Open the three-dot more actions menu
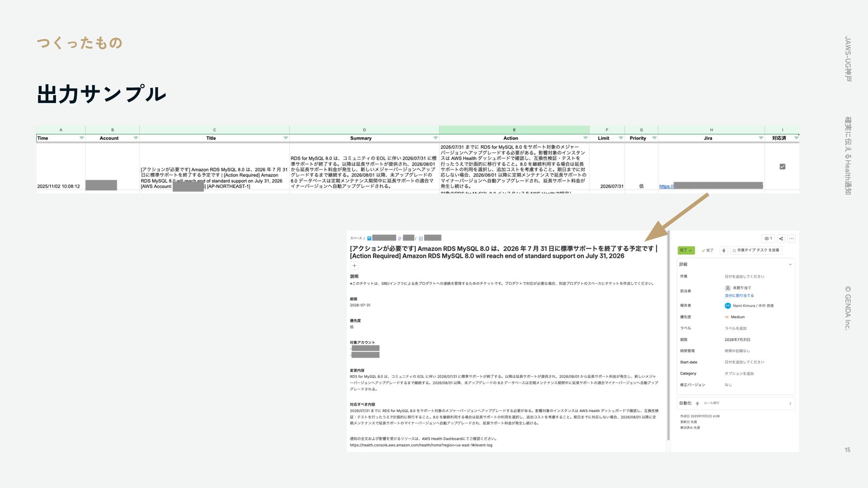Screen dimensions: 868x488 [x=791, y=239]
